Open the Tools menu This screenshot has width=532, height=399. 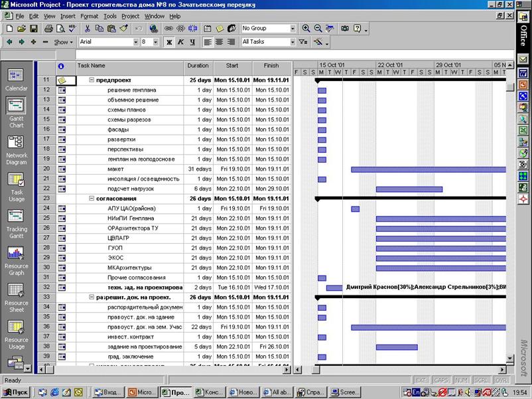(110, 16)
